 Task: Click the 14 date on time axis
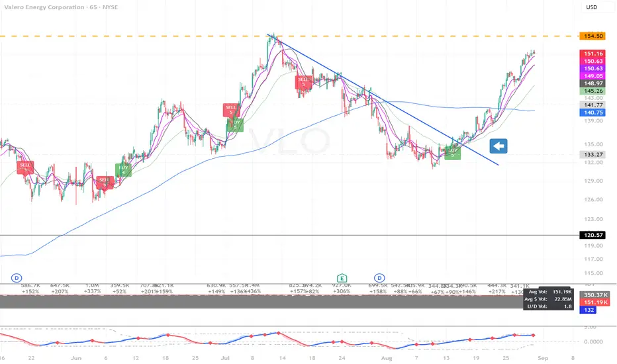(x=282, y=358)
